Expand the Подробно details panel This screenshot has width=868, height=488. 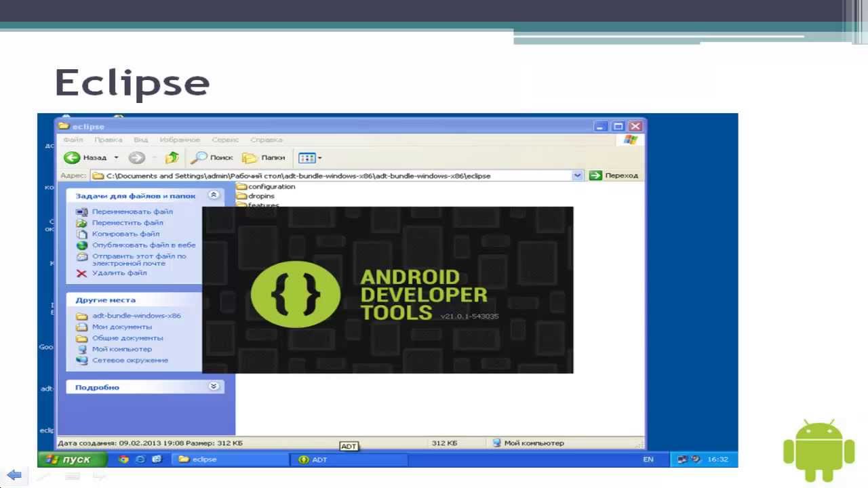214,386
